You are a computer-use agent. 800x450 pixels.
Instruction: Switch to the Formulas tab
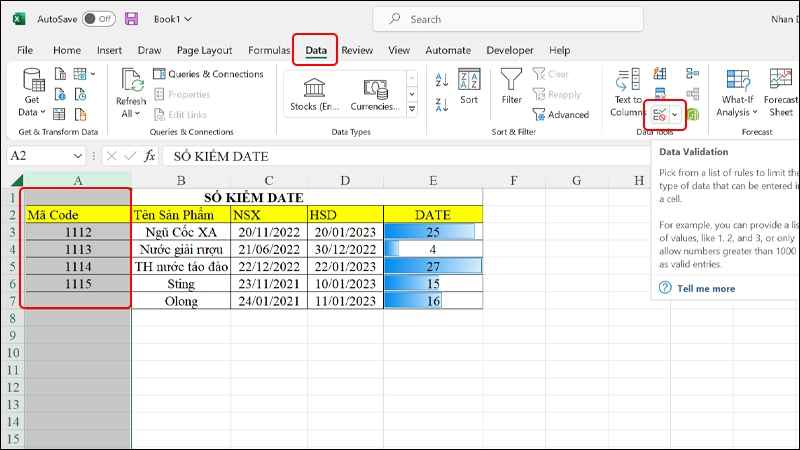point(269,50)
